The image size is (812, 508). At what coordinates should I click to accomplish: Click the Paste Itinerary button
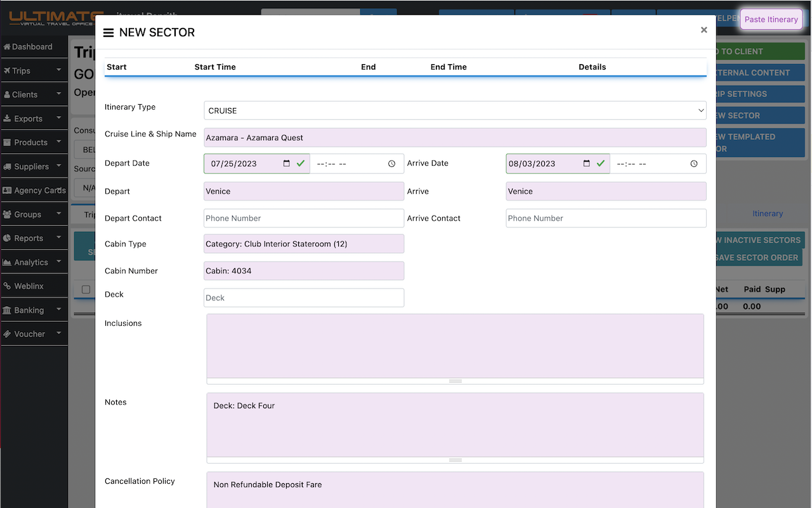coord(771,19)
